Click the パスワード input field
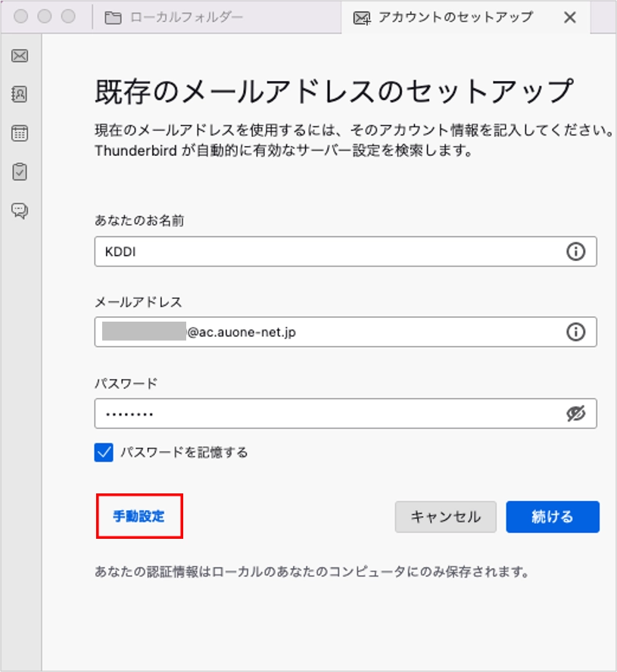This screenshot has height=672, width=617. pyautogui.click(x=303, y=413)
